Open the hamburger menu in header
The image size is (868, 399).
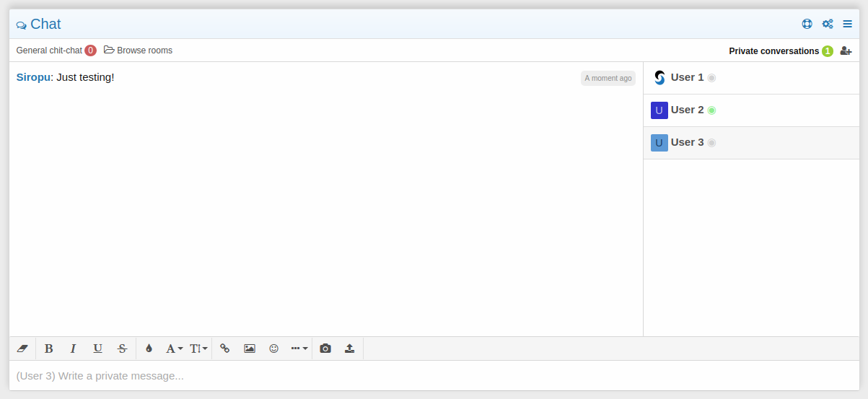click(x=848, y=24)
